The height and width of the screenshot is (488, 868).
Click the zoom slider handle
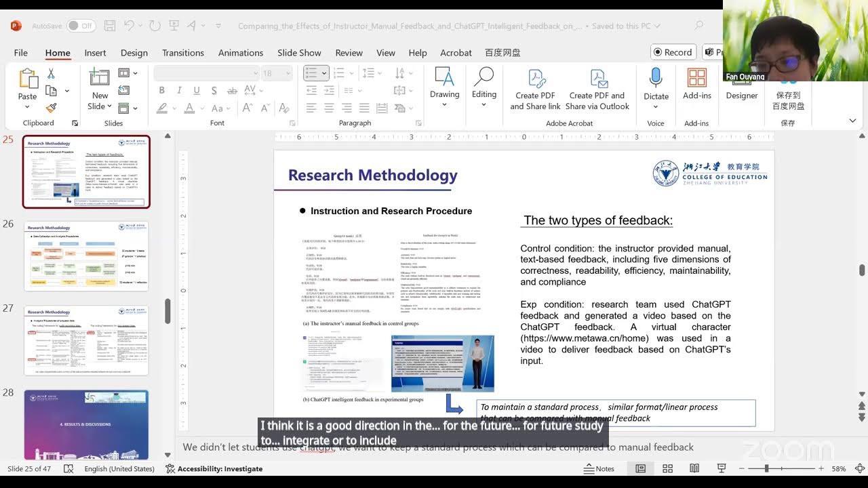(x=767, y=468)
